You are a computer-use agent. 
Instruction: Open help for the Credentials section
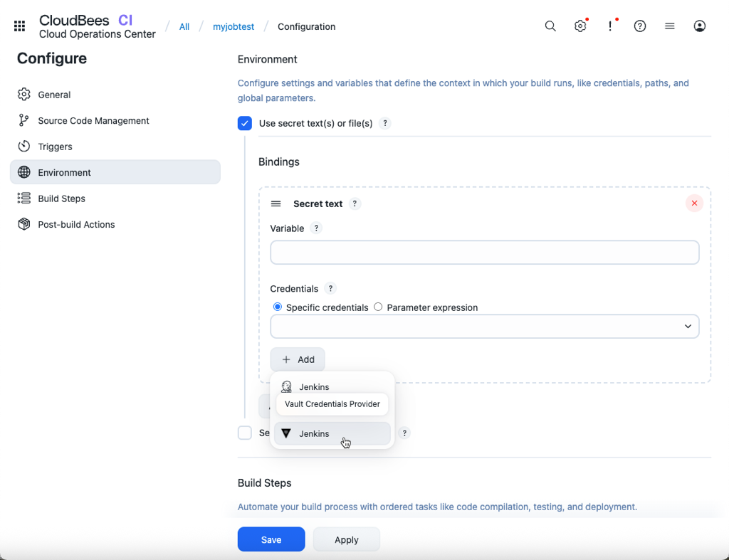[330, 289]
